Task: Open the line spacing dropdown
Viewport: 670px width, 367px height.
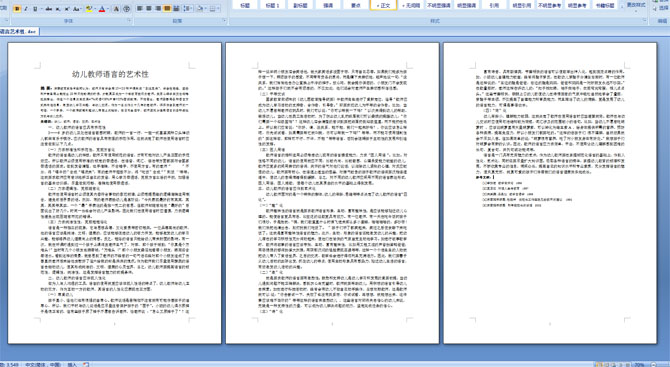Action: (x=188, y=9)
